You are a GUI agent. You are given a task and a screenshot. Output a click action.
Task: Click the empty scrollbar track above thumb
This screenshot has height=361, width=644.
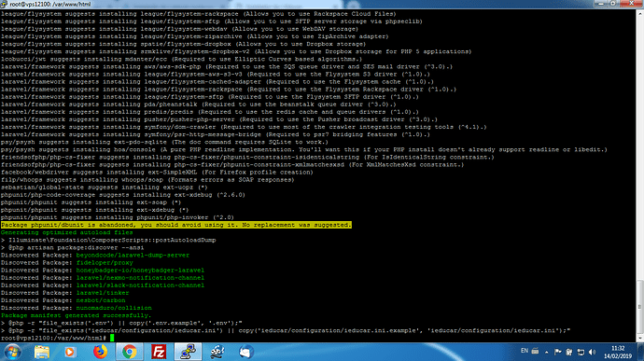(x=640, y=148)
